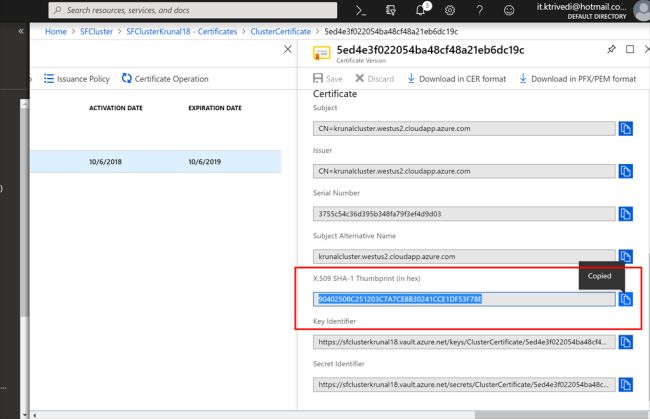Viewport: 650px width, 419px height.
Task: Go to Home breadcrumb
Action: (x=56, y=31)
